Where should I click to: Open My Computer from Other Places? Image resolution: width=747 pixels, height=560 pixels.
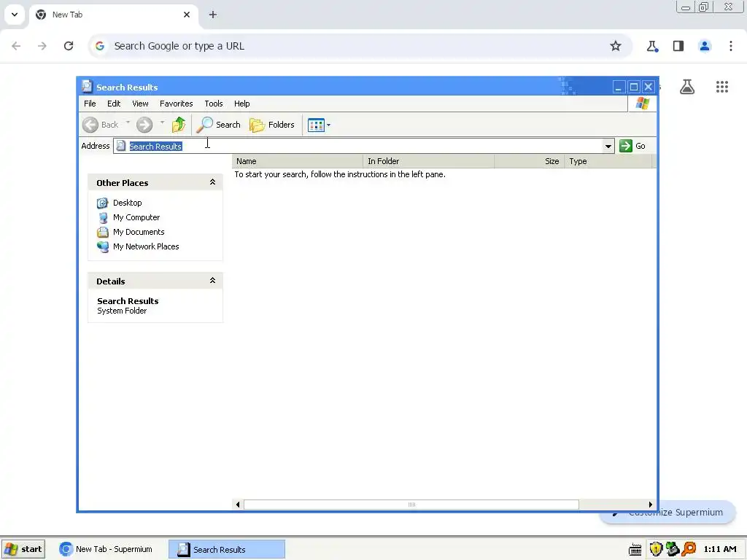[136, 217]
